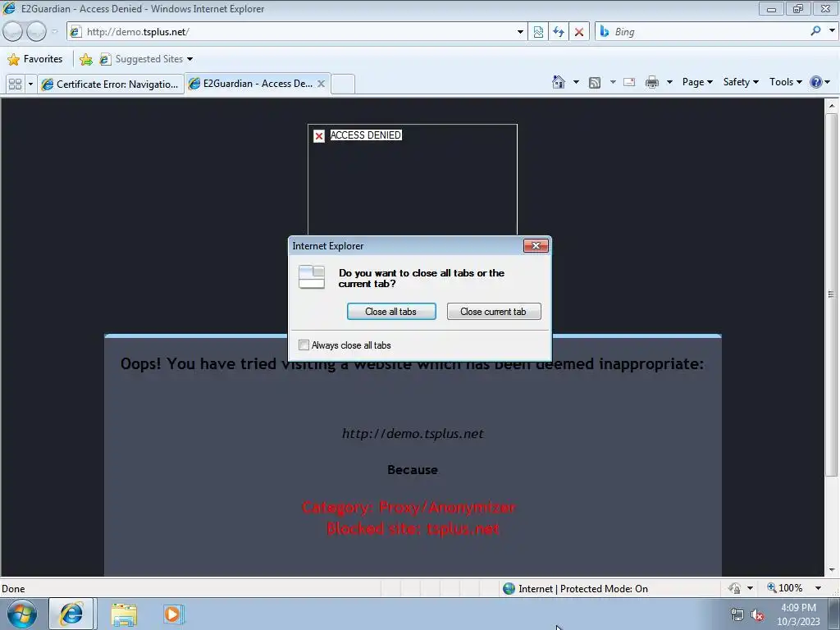Close the E2Guardian tab with its X

coord(321,84)
